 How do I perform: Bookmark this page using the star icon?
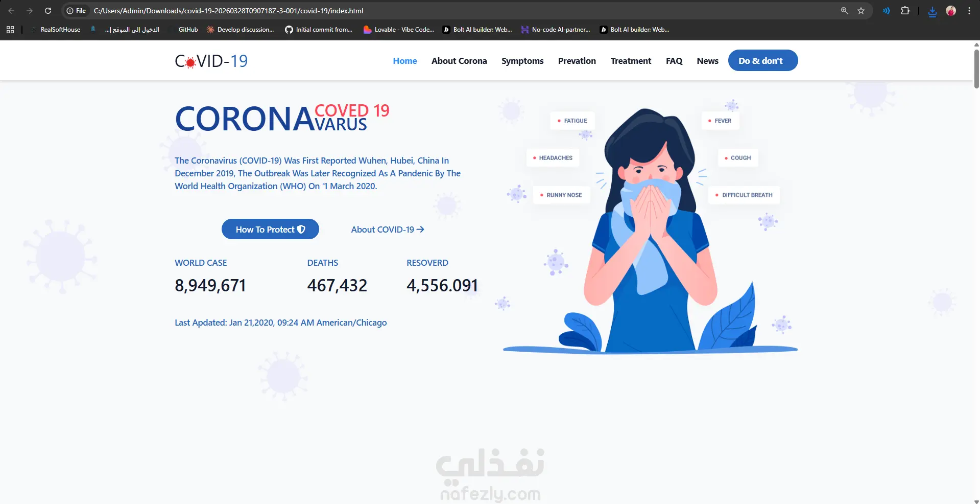click(861, 11)
